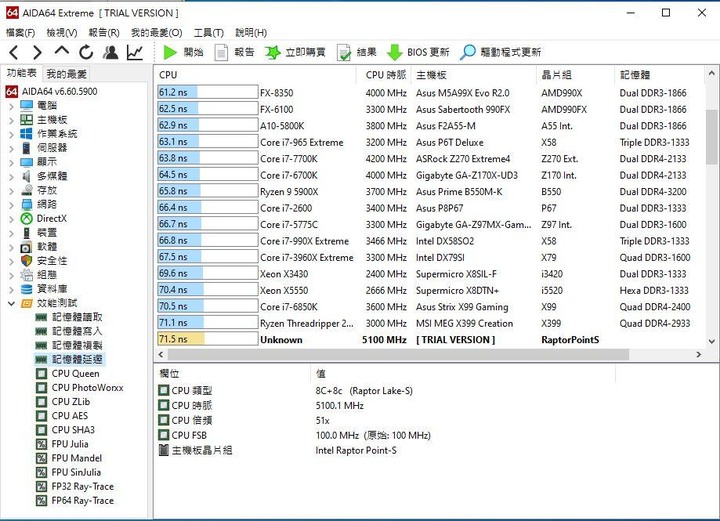Select the 資料庫 database icon
Screen dimensions: 720x521
[x=27, y=289]
